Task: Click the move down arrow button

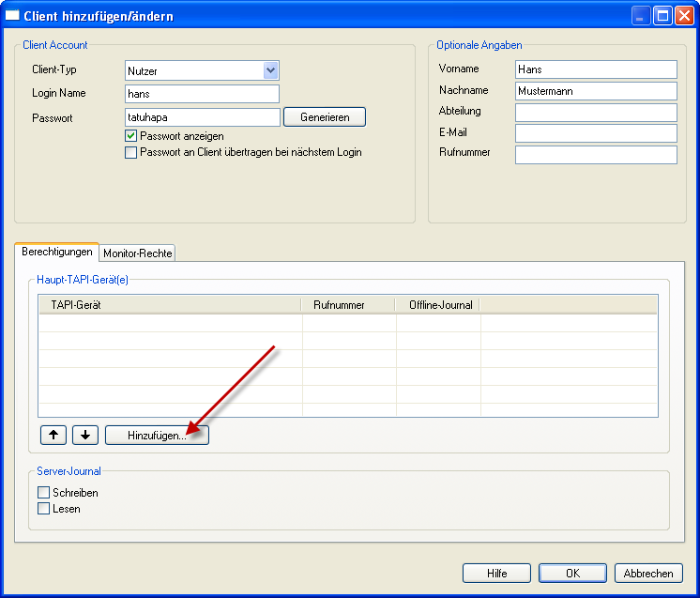Action: tap(85, 435)
